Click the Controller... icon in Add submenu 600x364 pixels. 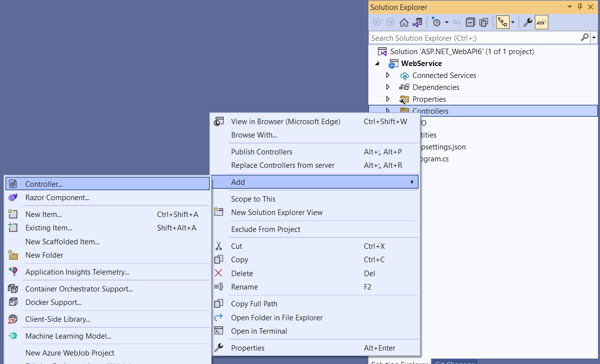pos(13,184)
